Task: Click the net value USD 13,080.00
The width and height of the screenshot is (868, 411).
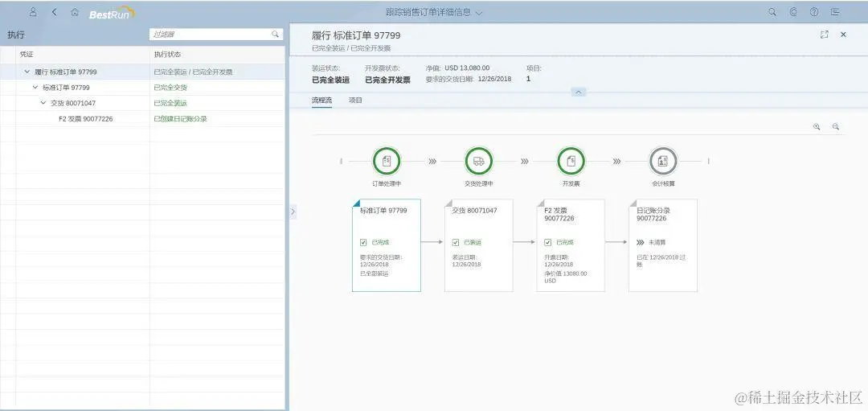Action: 467,68
